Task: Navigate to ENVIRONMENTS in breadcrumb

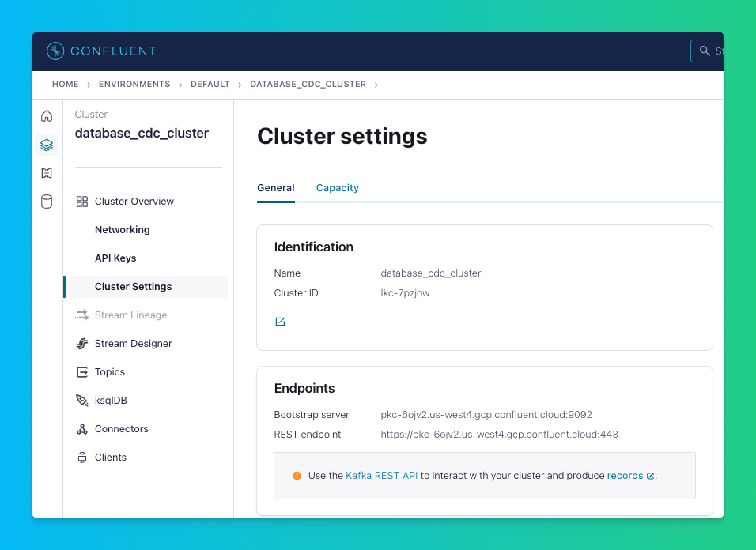Action: tap(134, 85)
